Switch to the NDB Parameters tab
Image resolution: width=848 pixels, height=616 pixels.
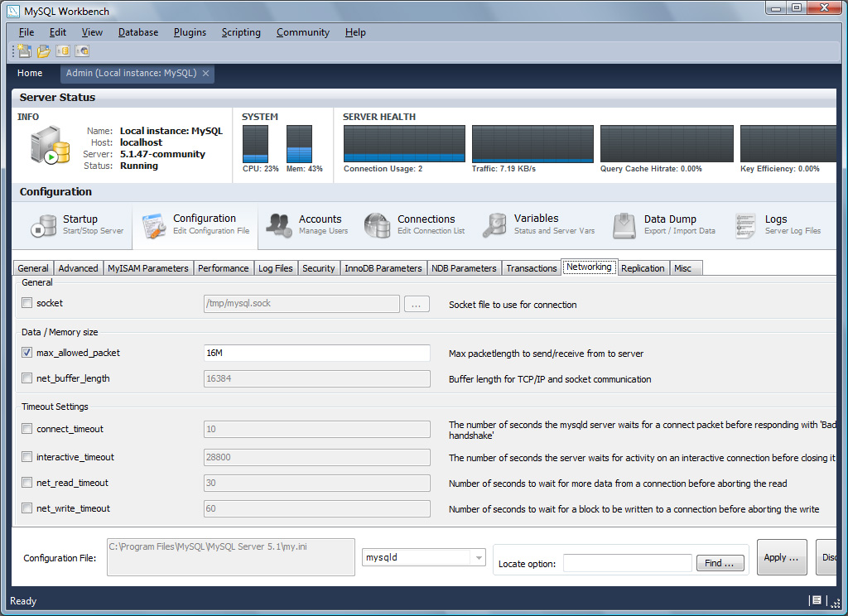(464, 268)
